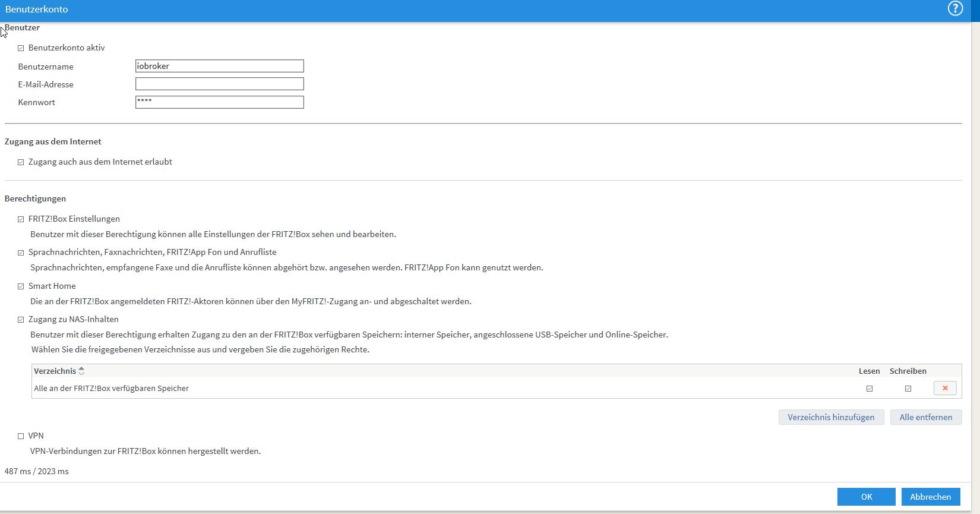Click the Berechtigungen heading
This screenshot has width=980, height=514.
[x=35, y=198]
